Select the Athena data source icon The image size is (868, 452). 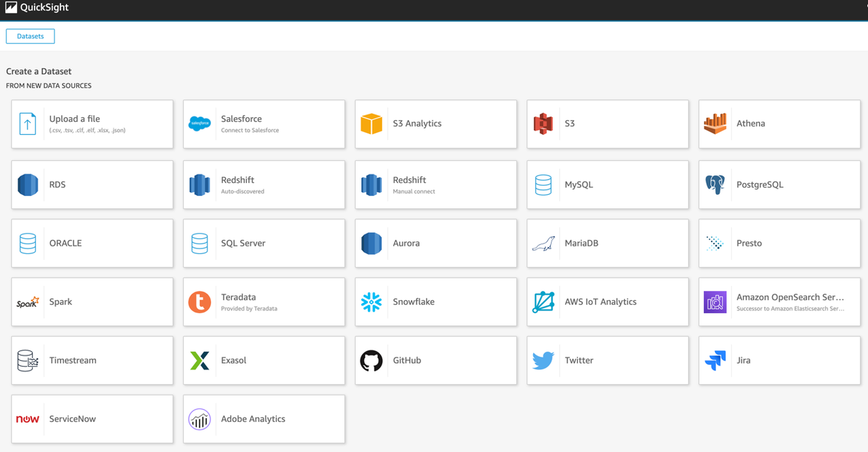point(715,124)
